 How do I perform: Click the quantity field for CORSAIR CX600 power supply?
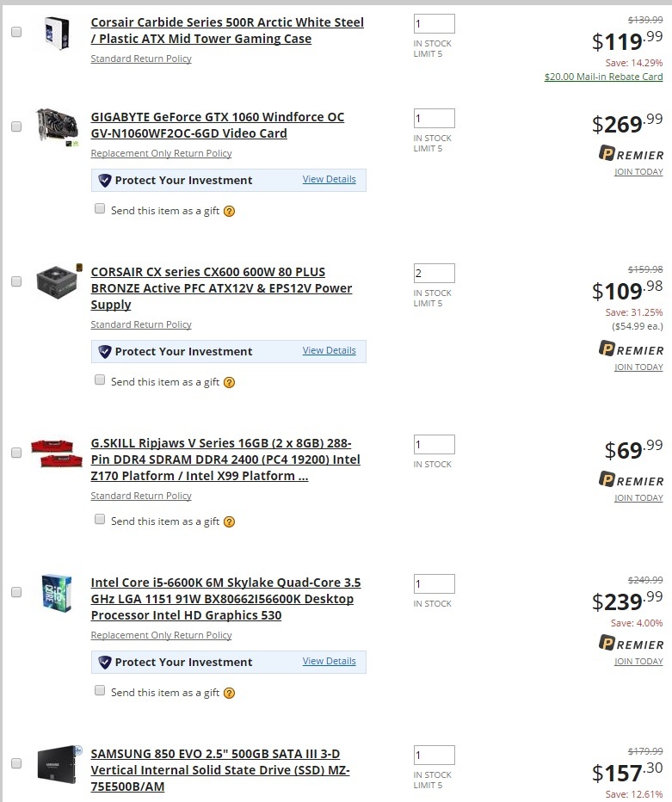click(x=434, y=274)
